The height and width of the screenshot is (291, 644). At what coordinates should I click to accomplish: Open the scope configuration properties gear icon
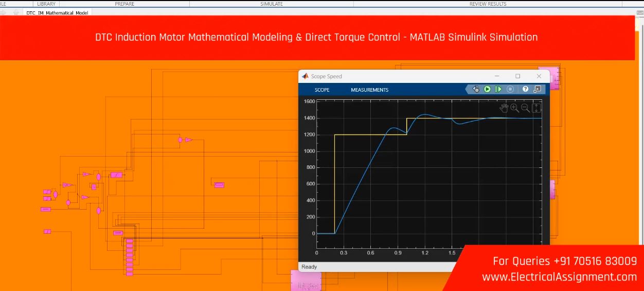pos(476,89)
